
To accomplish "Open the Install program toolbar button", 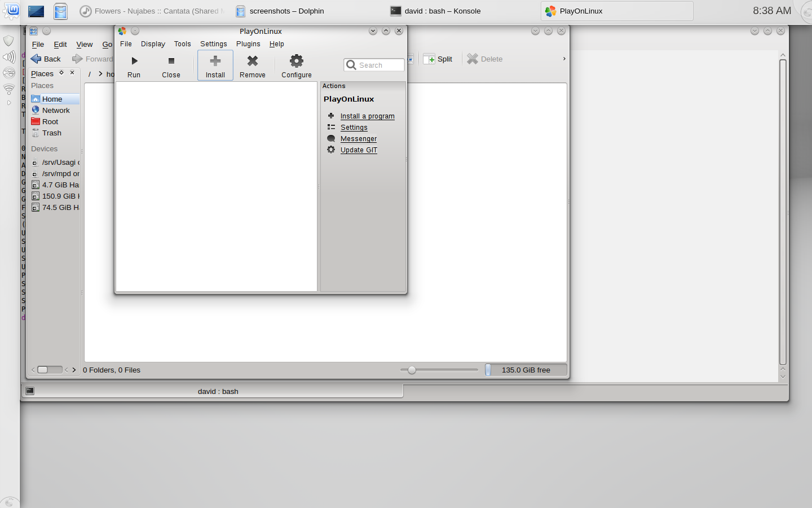I will (215, 65).
